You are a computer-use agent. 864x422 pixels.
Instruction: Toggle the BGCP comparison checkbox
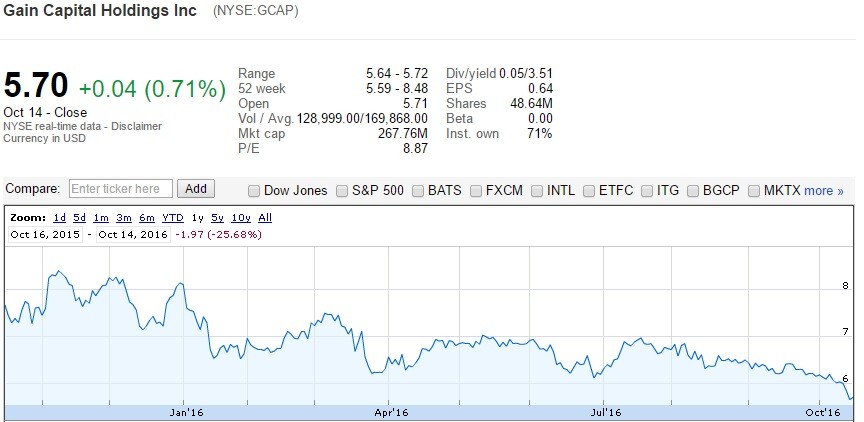[693, 191]
